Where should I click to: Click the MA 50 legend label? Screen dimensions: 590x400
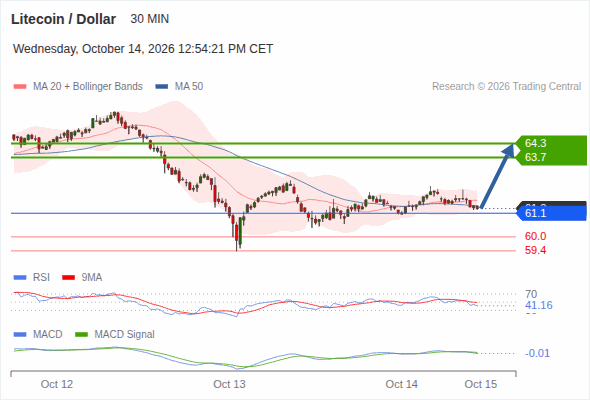click(x=189, y=87)
